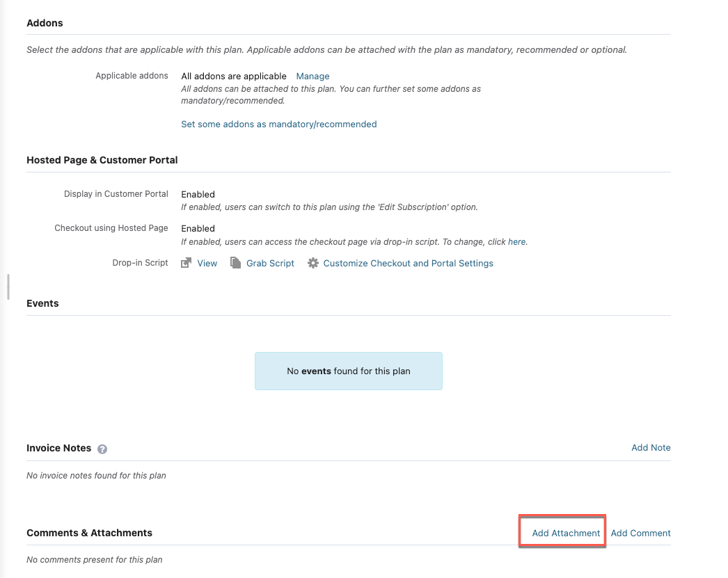Click the Hosted Page & Customer Portal heading
728x578 pixels.
[x=102, y=160]
